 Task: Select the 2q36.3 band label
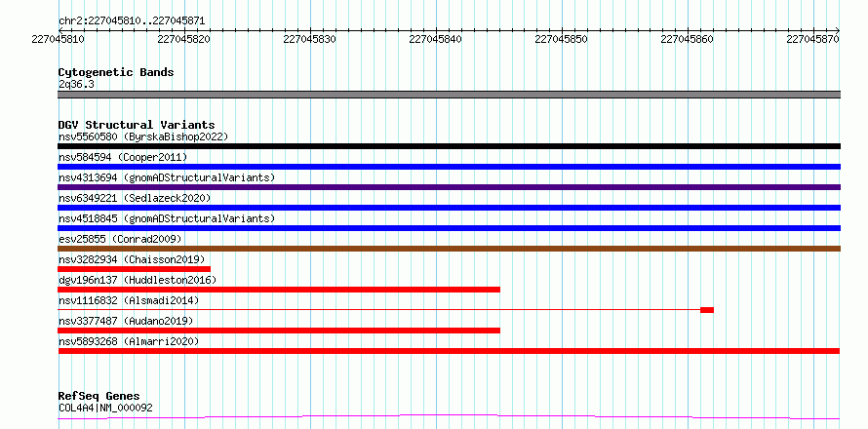[x=76, y=84]
